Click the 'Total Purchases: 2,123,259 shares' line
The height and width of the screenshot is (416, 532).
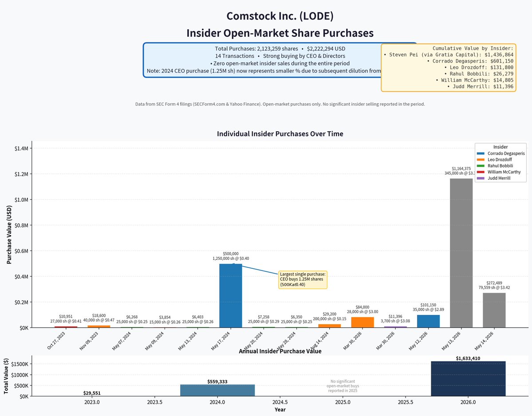click(x=280, y=48)
